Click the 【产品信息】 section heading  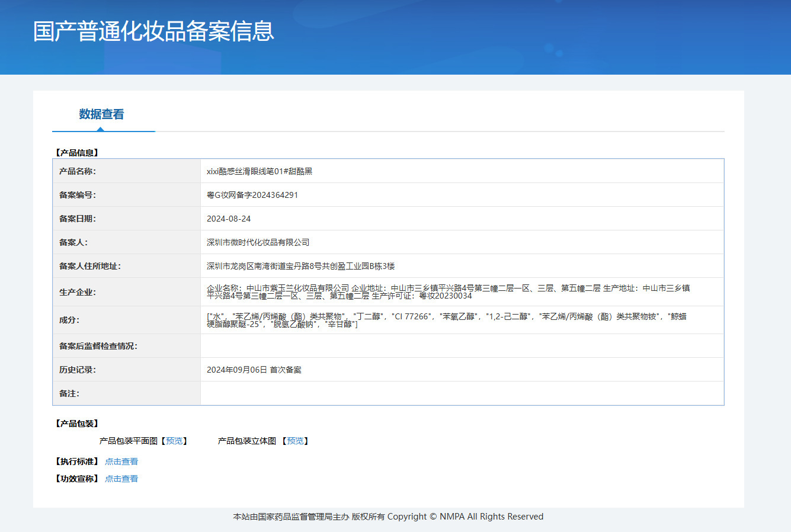(76, 153)
